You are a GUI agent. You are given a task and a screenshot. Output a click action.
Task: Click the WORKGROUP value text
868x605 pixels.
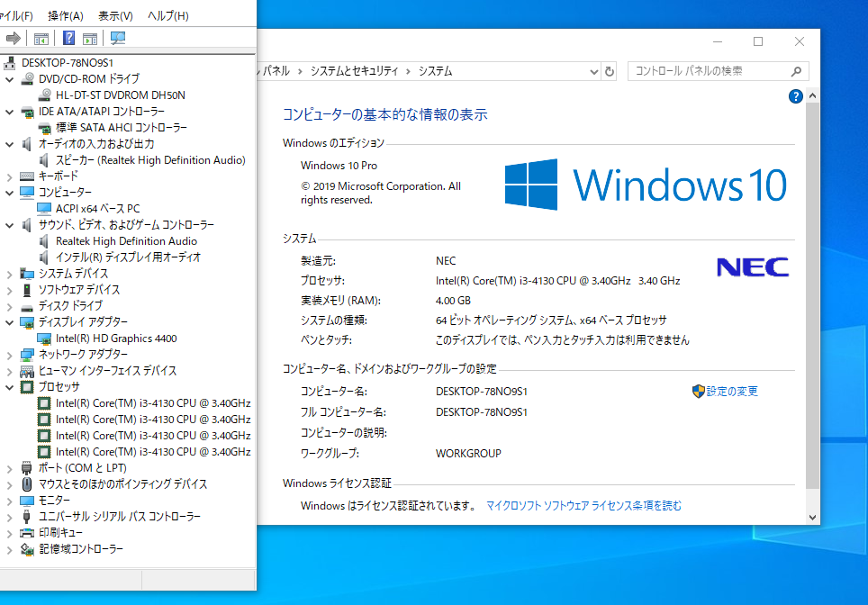(468, 454)
